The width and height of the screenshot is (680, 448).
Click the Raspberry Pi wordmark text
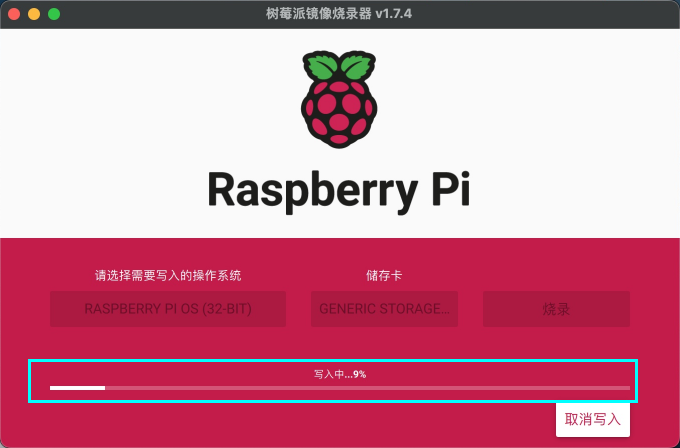(340, 188)
